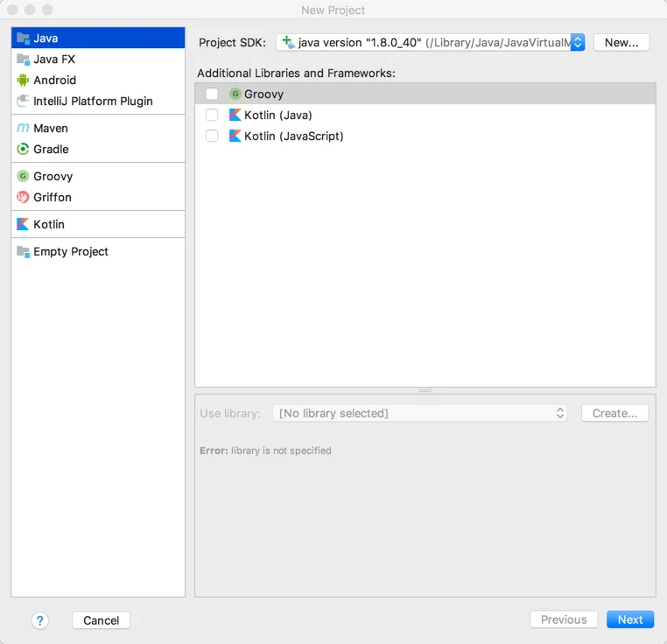The width and height of the screenshot is (667, 644).
Task: Open the Project SDK dropdown arrows
Action: click(578, 43)
